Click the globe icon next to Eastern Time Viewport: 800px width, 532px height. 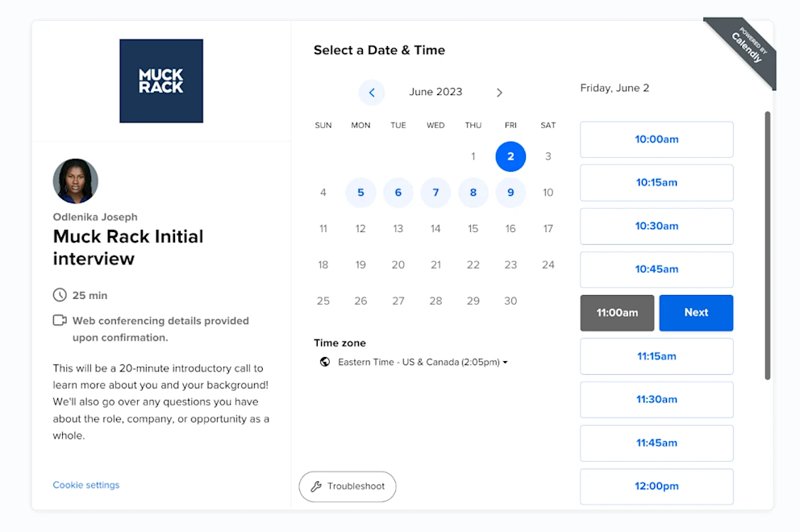coord(325,362)
